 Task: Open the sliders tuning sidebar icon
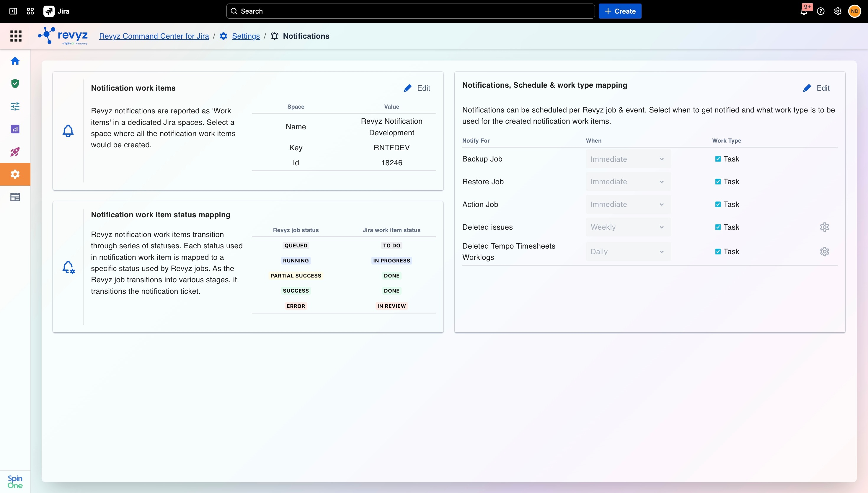(x=15, y=106)
